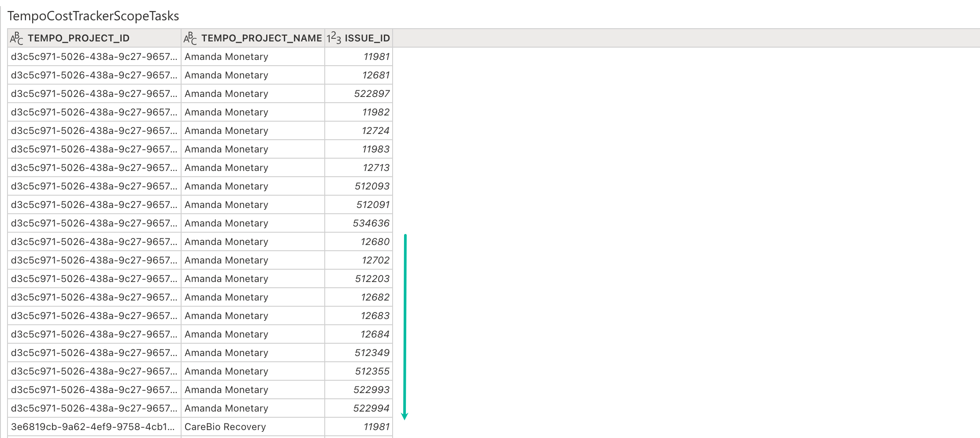The image size is (980, 438).
Task: Select the ISSUE_ID cell containing 512349
Action: click(x=371, y=353)
